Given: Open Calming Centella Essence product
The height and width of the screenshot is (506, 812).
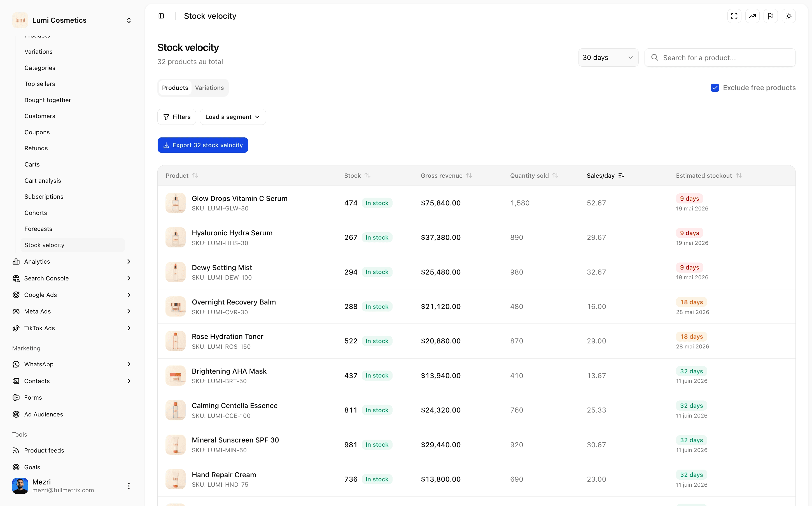Looking at the screenshot, I should pyautogui.click(x=235, y=406).
